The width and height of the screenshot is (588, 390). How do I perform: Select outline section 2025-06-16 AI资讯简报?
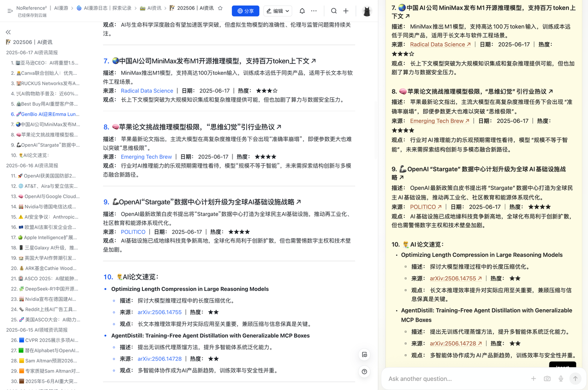pyautogui.click(x=32, y=166)
